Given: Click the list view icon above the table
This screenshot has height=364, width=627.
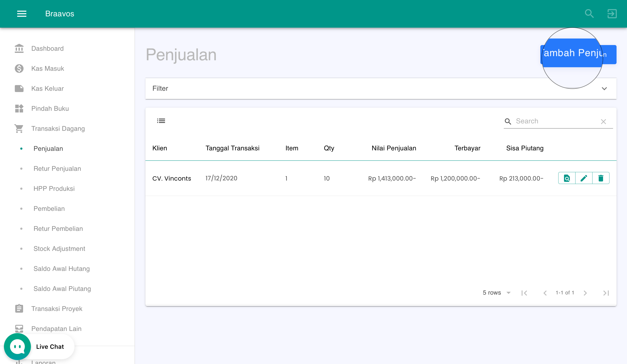Looking at the screenshot, I should tap(161, 121).
